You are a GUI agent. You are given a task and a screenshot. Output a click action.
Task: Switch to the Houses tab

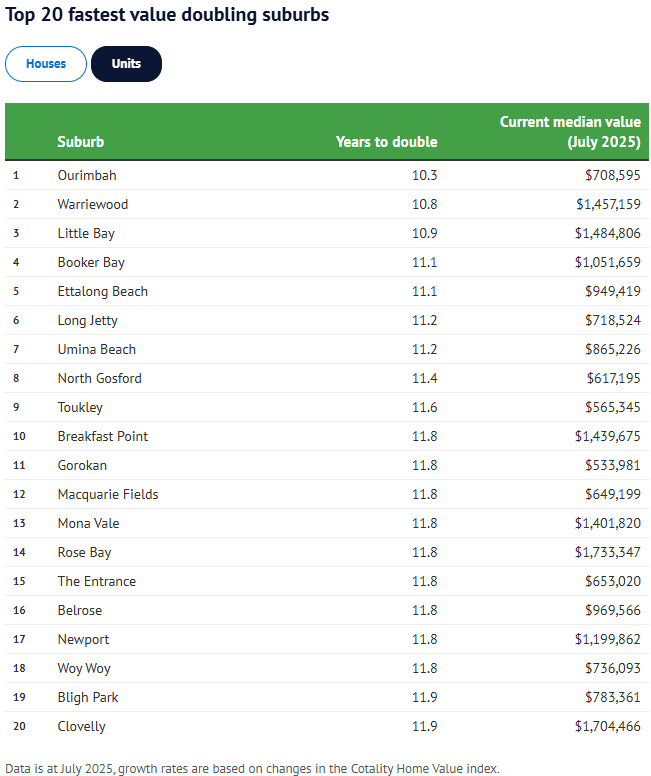point(46,64)
